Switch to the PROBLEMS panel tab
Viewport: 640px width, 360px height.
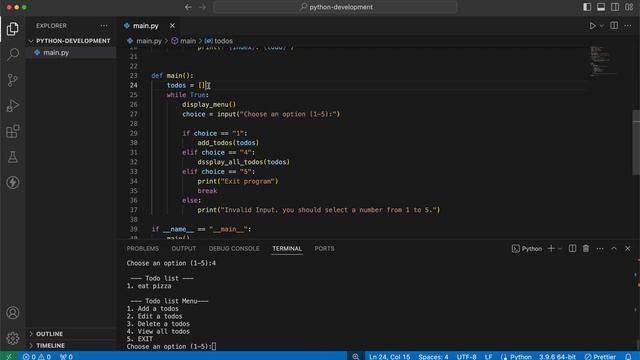[x=142, y=249]
